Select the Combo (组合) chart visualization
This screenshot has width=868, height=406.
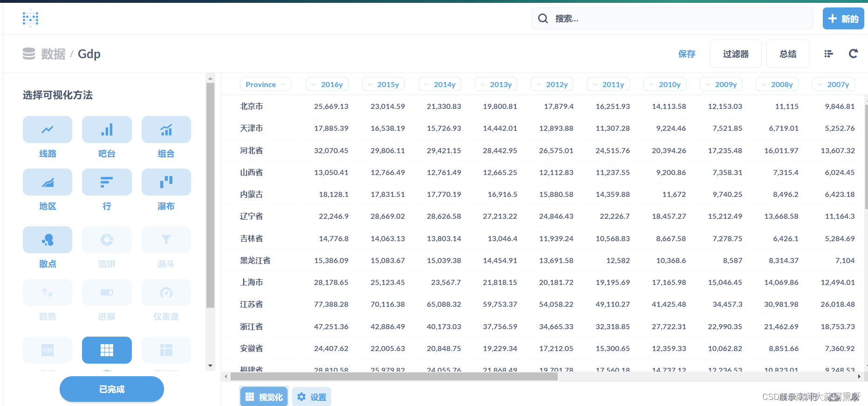[166, 129]
